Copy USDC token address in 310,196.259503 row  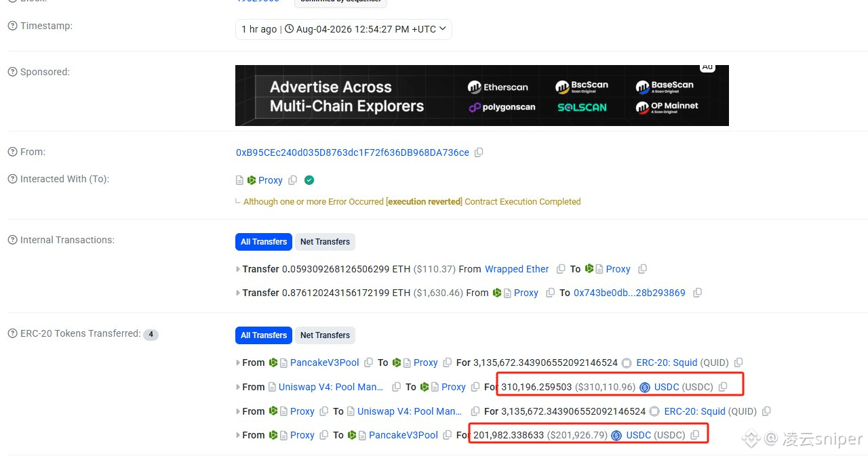[723, 387]
